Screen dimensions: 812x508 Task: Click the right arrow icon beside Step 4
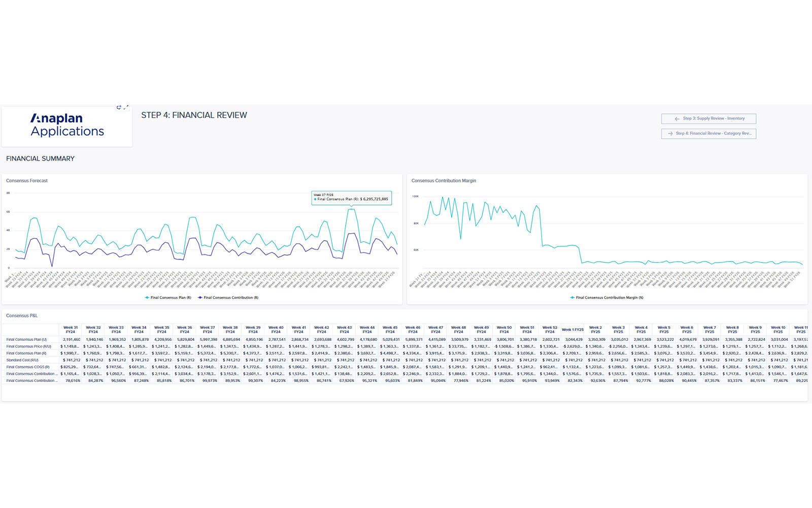click(670, 134)
